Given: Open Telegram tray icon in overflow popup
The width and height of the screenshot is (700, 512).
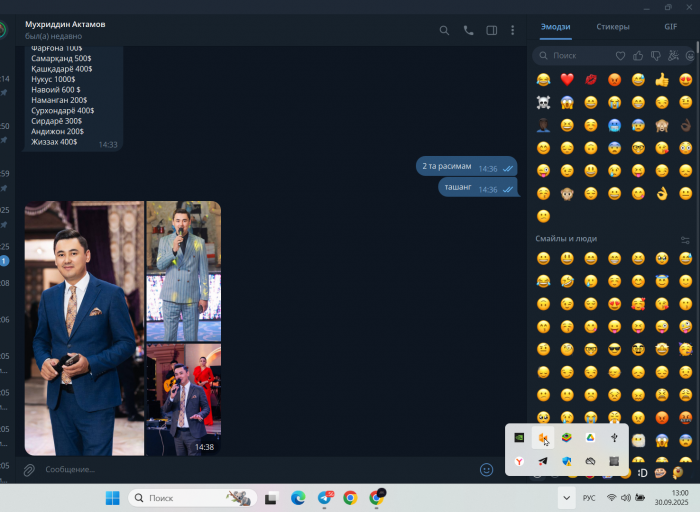Looking at the screenshot, I should (x=543, y=462).
